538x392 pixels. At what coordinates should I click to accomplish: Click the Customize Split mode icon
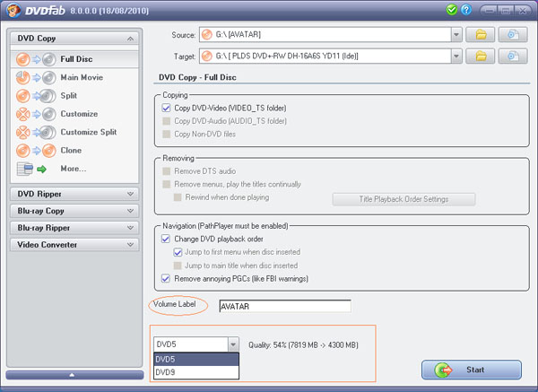36,132
